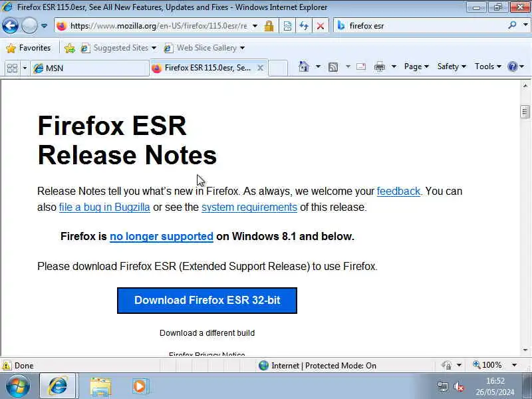Click the greyed Forward navigation button
Viewport: 532px width, 399px height.
pyautogui.click(x=29, y=25)
